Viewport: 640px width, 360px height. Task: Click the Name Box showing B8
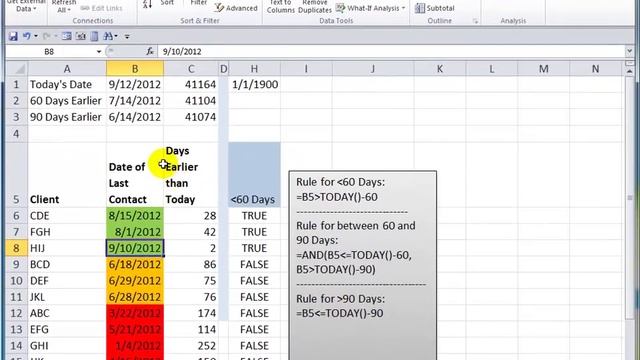point(49,52)
